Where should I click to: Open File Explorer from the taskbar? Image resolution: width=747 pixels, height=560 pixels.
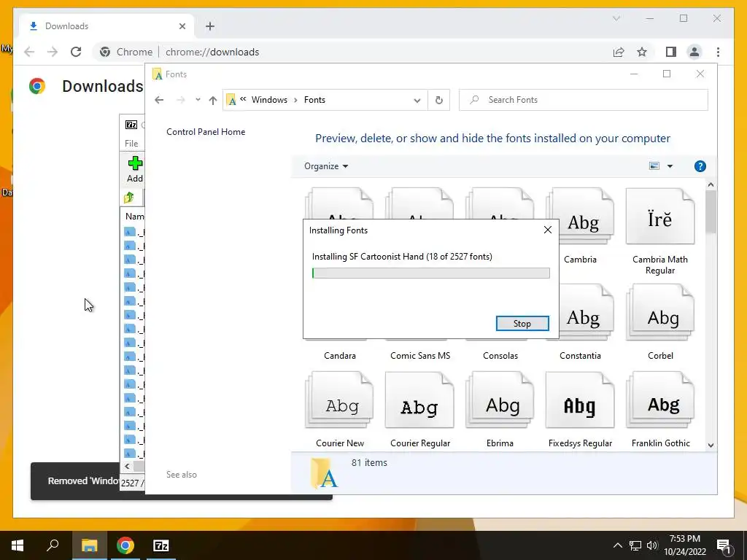89,545
